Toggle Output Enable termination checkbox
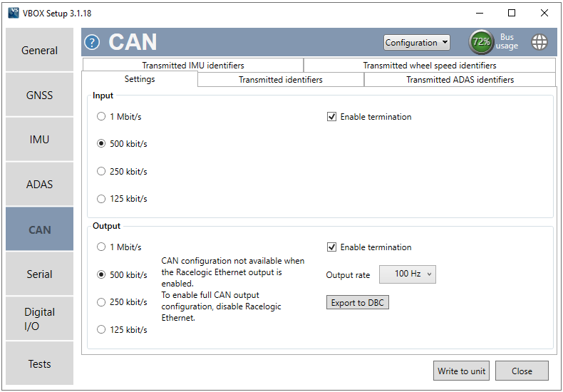Screen dimensions: 563x392 (332, 247)
